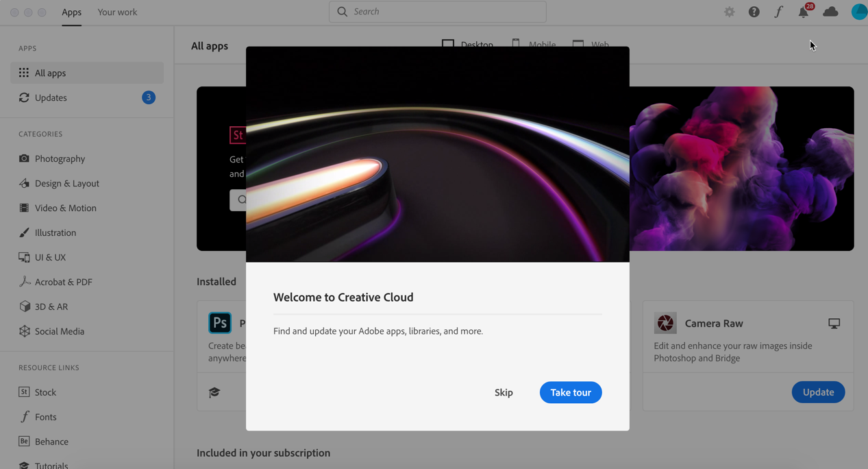Filter apps by Desktop tab
Screen dimensions: 868x469
pyautogui.click(x=467, y=45)
